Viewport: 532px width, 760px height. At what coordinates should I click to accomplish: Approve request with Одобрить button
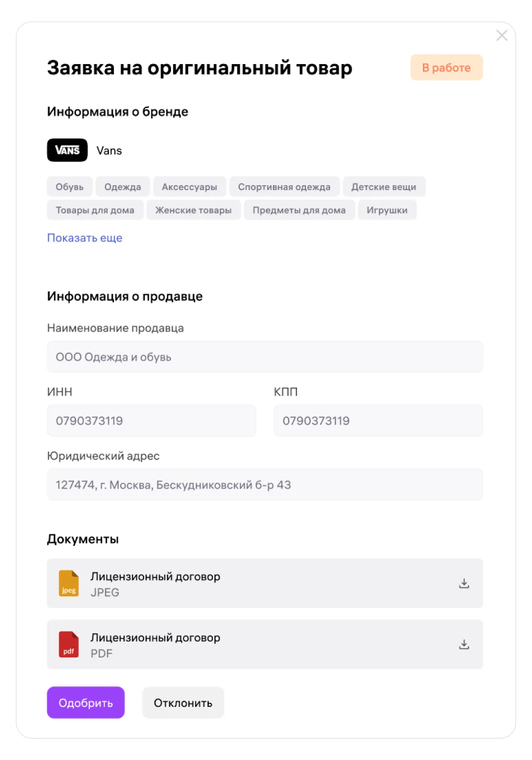pyautogui.click(x=86, y=703)
